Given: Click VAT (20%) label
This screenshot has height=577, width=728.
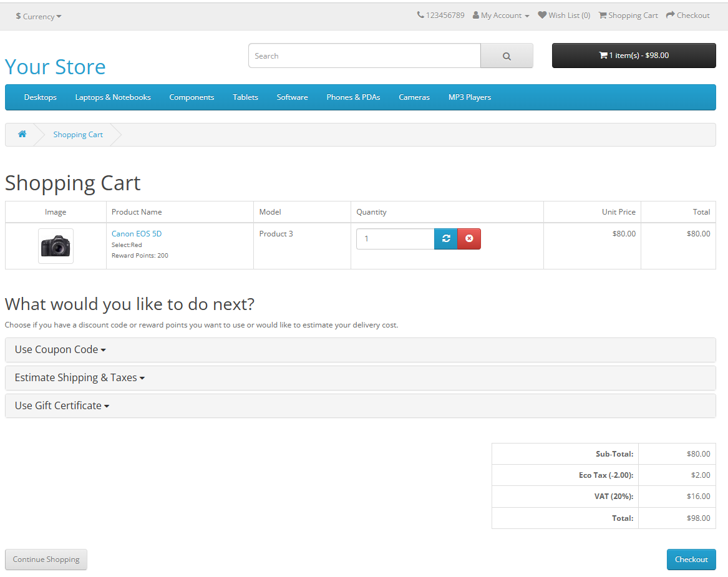Looking at the screenshot, I should click(x=614, y=497).
